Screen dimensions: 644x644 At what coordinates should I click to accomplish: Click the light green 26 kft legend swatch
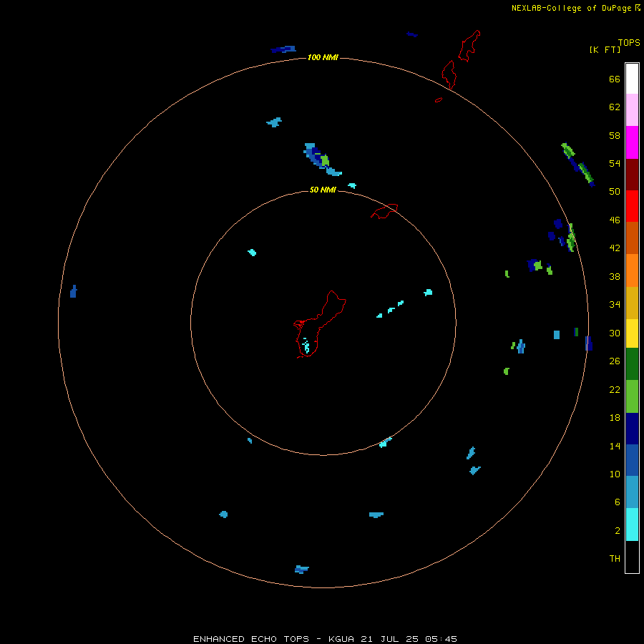[632, 396]
